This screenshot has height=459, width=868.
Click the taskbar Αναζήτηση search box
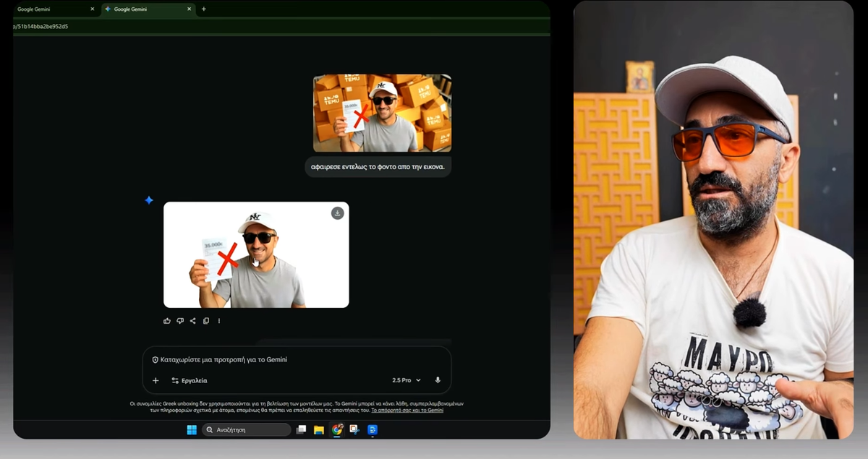[x=246, y=429]
